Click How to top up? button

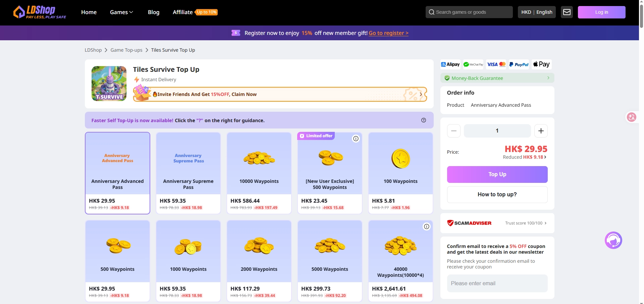[497, 195]
